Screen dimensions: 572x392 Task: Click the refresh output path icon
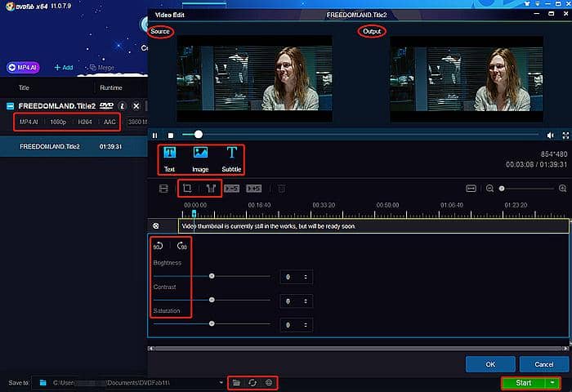pyautogui.click(x=252, y=382)
